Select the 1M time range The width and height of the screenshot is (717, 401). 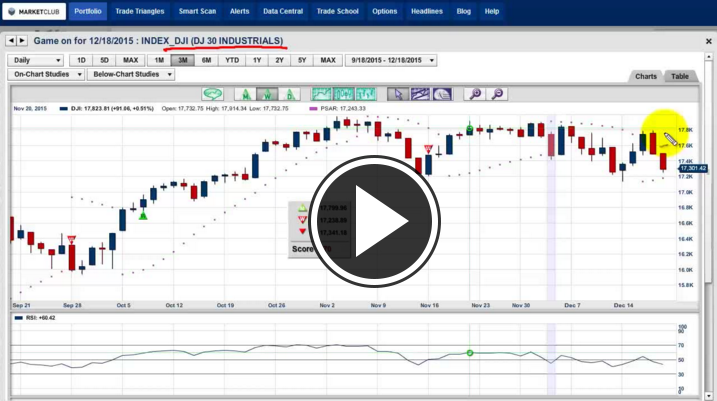[159, 60]
